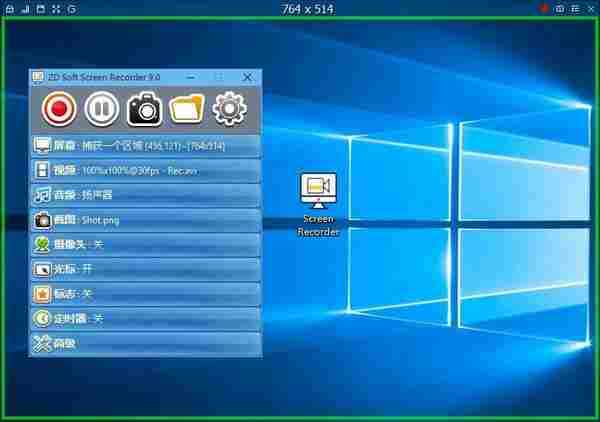
Task: Toggle the 摄像头 webcam option
Action: (x=146, y=244)
